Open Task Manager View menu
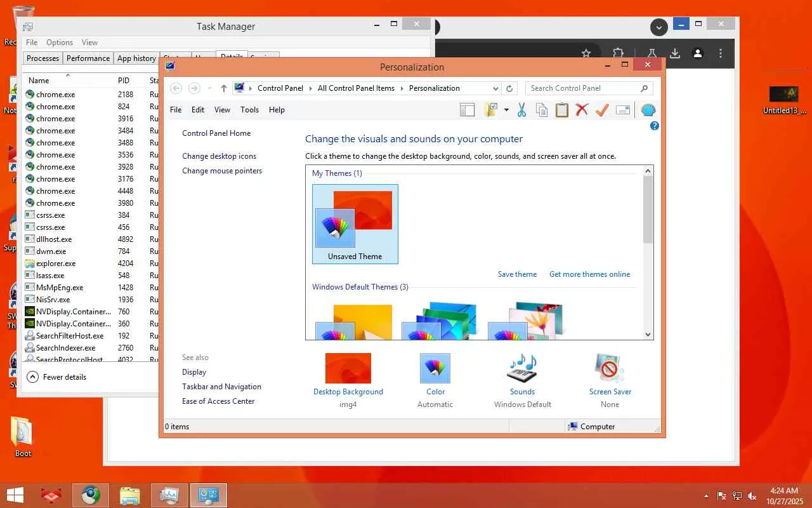 89,43
